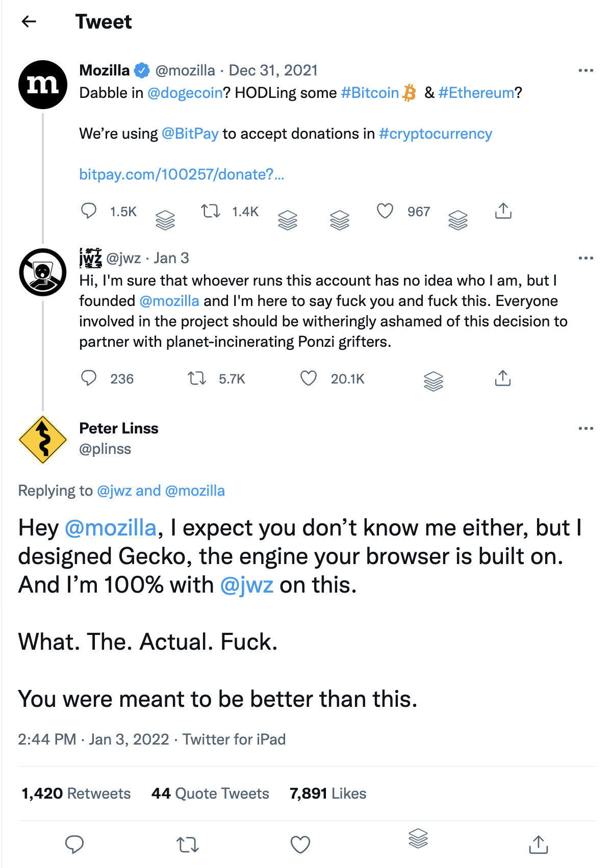611x868 pixels.
Task: Reply to Mozilla's tweet
Action: tap(89, 211)
